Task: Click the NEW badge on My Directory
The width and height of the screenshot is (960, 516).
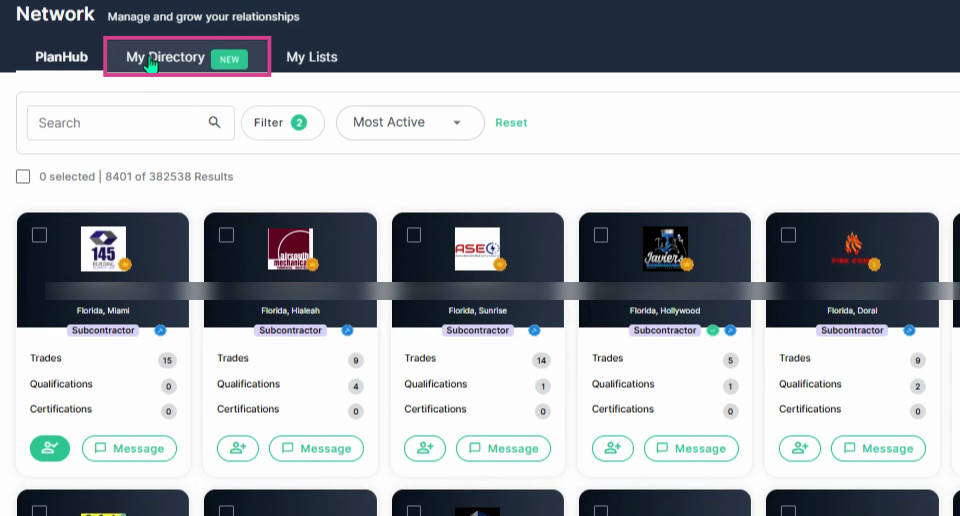Action: (230, 59)
